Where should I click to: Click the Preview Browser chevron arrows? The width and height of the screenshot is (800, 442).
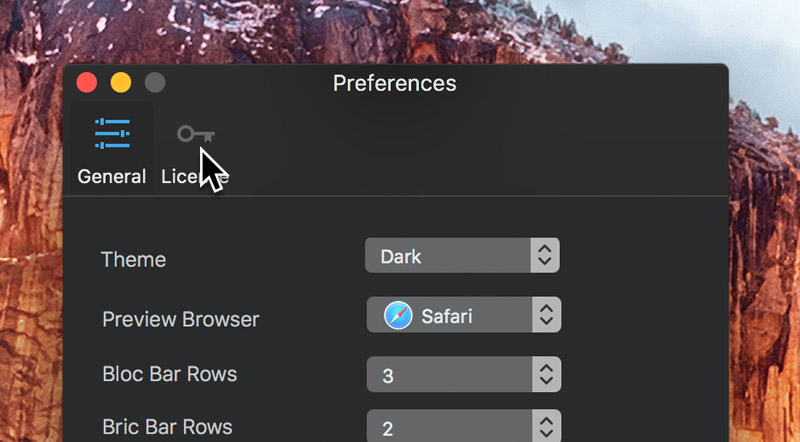click(546, 315)
